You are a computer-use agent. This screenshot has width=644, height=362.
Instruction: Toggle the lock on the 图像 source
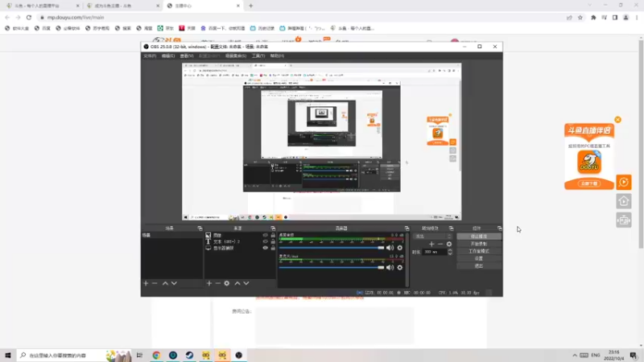tap(273, 235)
